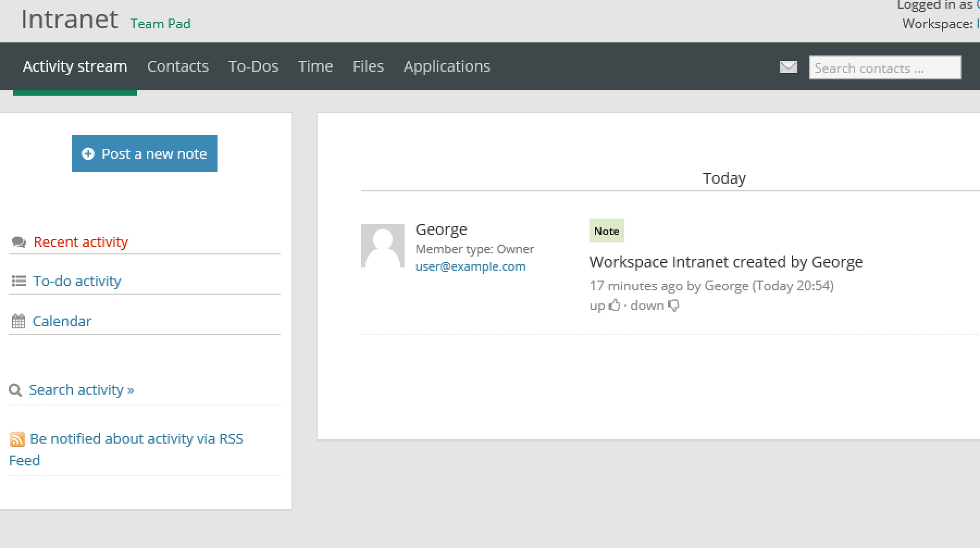Click the To-do activity list icon
The width and height of the screenshot is (980, 548).
point(18,280)
